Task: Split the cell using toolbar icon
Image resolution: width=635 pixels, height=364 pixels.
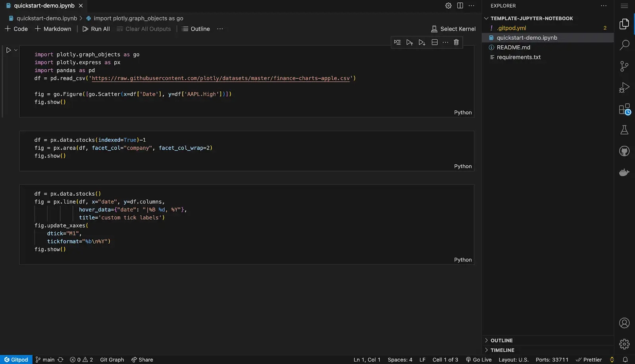Action: click(x=435, y=42)
